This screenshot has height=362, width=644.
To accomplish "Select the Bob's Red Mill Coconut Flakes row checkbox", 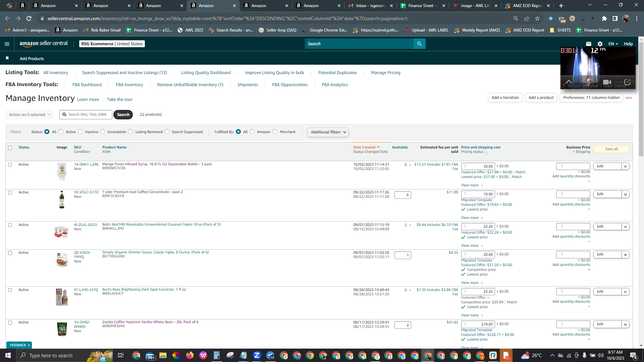I will [10, 225].
